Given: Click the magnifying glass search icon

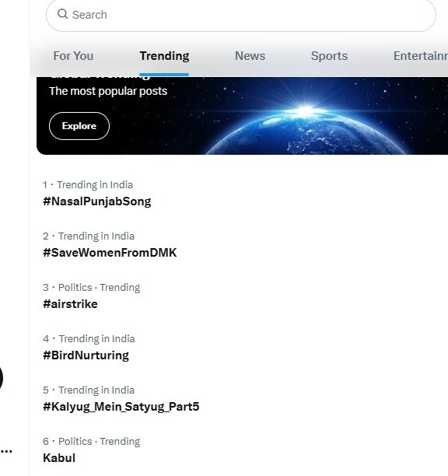Looking at the screenshot, I should tap(62, 14).
